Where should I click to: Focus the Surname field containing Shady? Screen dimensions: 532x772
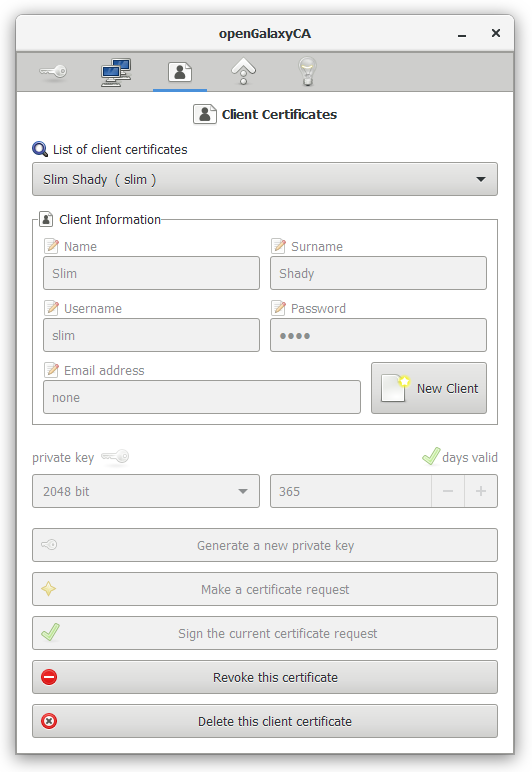point(378,273)
